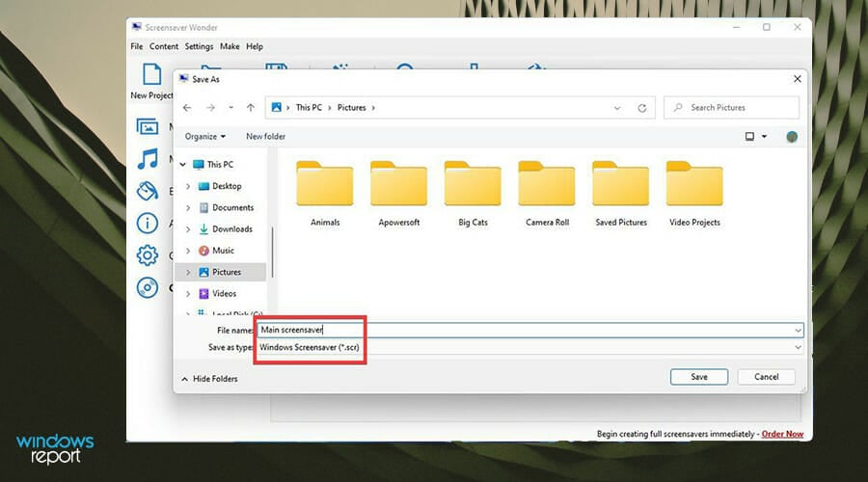Select the images sidebar icon
868x482 pixels.
coord(148,127)
